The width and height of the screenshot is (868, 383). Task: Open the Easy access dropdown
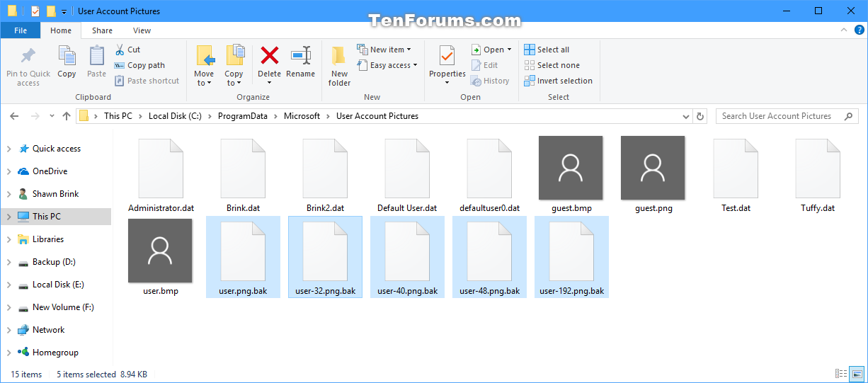pyautogui.click(x=387, y=65)
